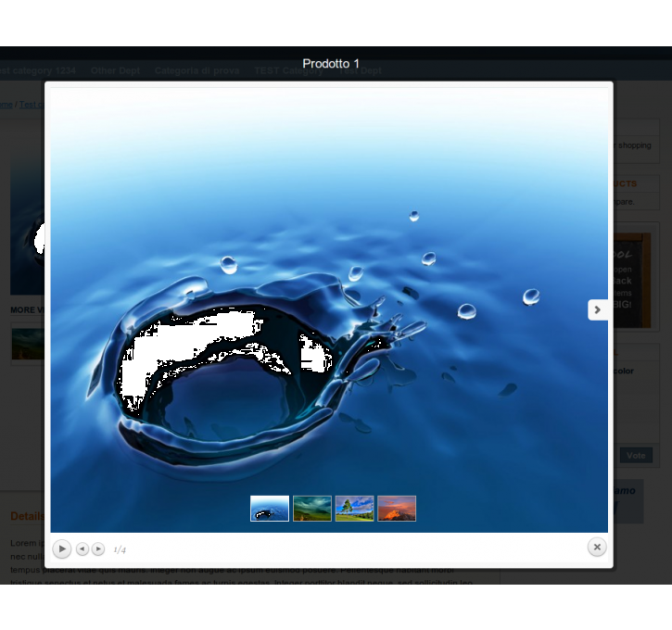Click the 'Other Dept' menu item behind the lightbox
This screenshot has width=672, height=630.
[x=115, y=70]
